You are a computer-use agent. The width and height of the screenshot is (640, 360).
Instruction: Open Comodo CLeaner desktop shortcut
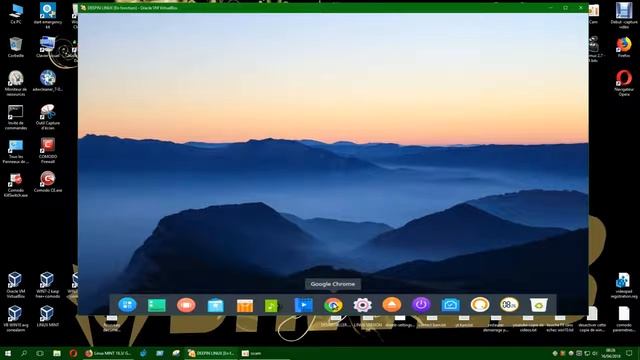[x=48, y=182]
